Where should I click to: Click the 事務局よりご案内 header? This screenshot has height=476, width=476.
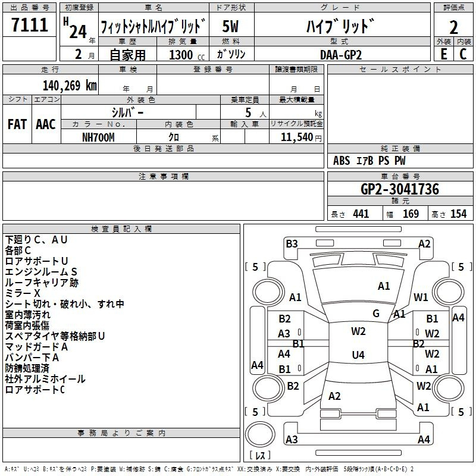pos(121,433)
